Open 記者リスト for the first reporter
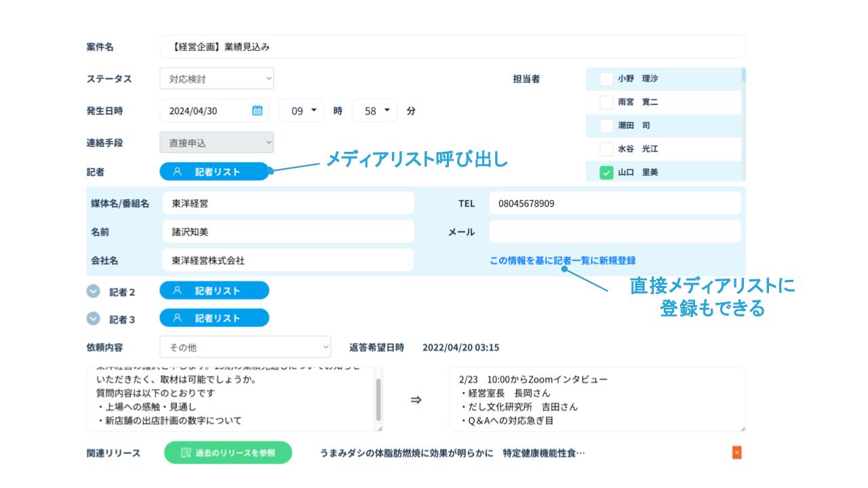This screenshot has height=488, width=868. [214, 172]
